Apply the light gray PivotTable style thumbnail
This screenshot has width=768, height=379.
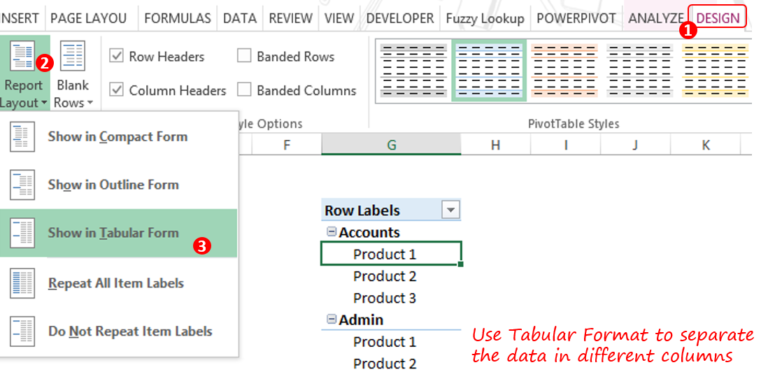(640, 71)
